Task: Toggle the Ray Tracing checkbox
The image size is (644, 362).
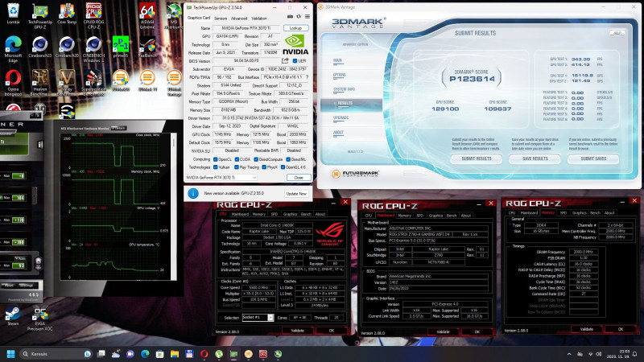Action: (x=237, y=167)
